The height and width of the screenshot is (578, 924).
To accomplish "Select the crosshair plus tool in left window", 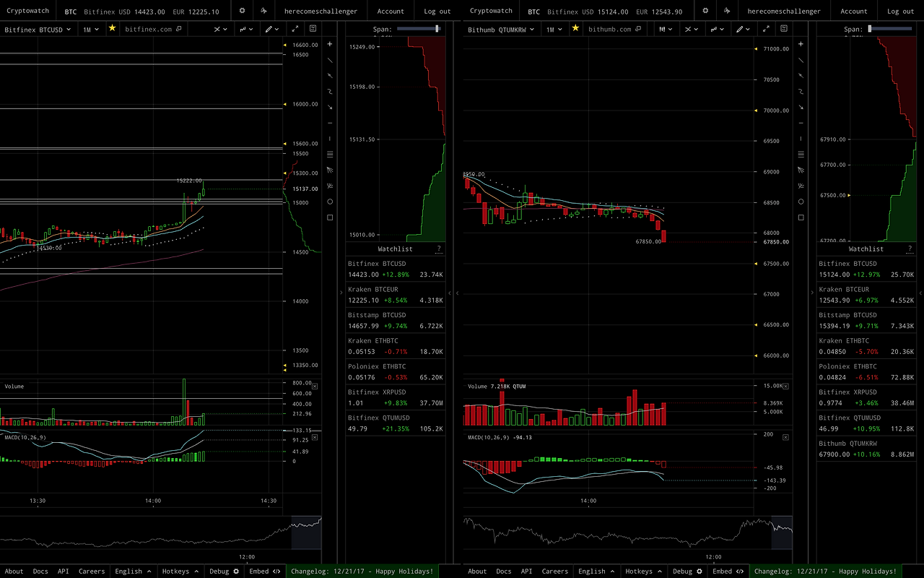I will 330,44.
